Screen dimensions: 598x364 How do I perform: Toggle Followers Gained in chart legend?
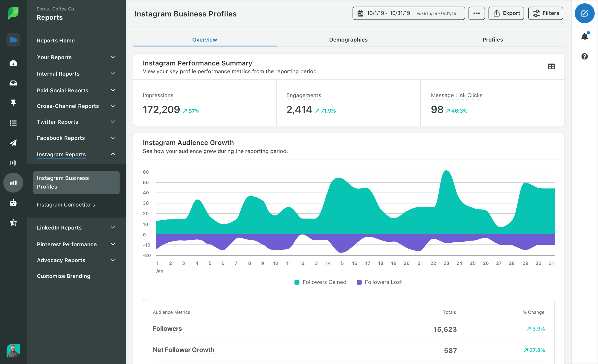point(320,282)
